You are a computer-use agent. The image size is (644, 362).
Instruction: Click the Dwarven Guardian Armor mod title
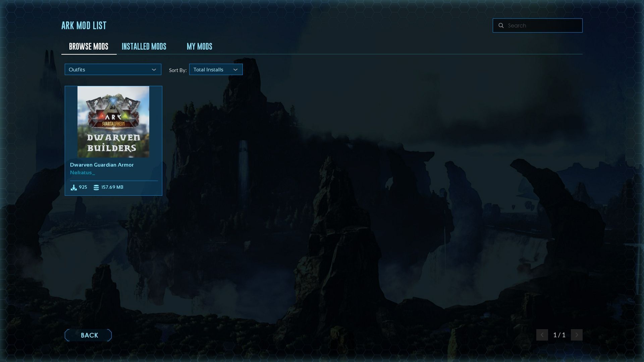102,165
